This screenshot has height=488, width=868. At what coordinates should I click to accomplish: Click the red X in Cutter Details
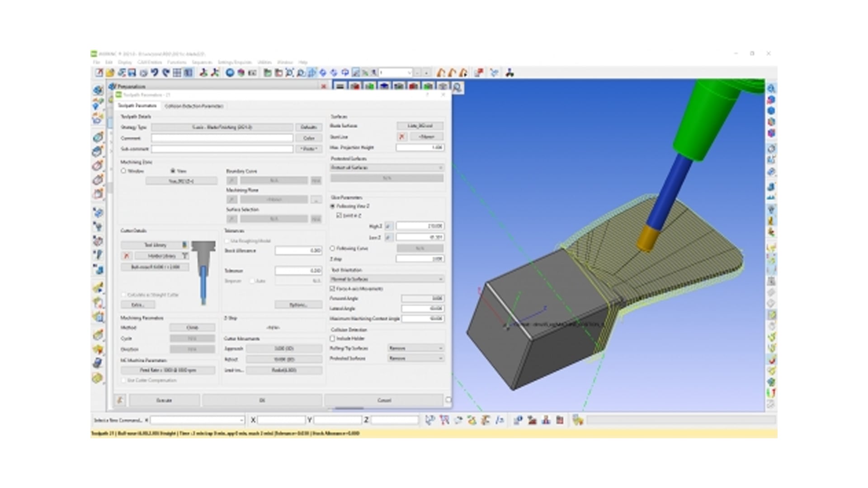(127, 256)
